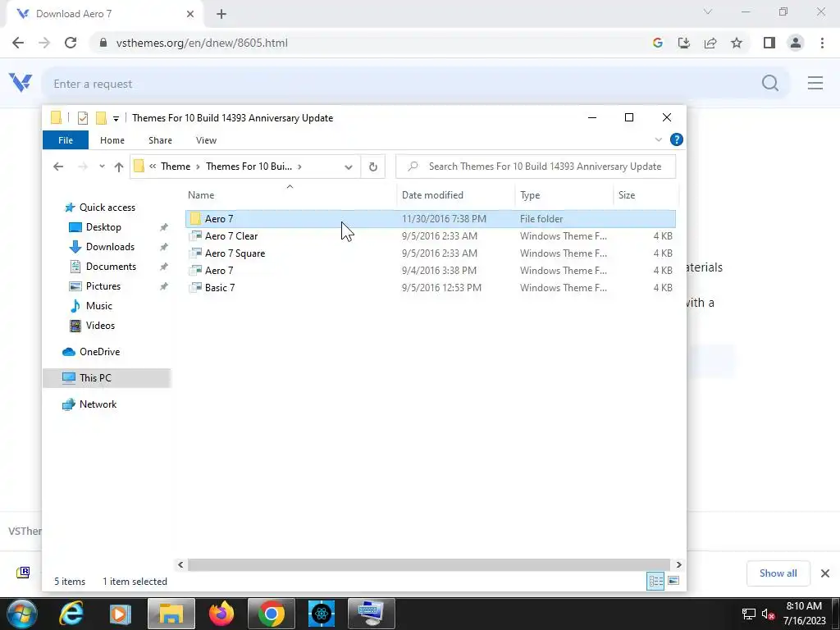Click the Chrome address bar URL

[x=202, y=43]
